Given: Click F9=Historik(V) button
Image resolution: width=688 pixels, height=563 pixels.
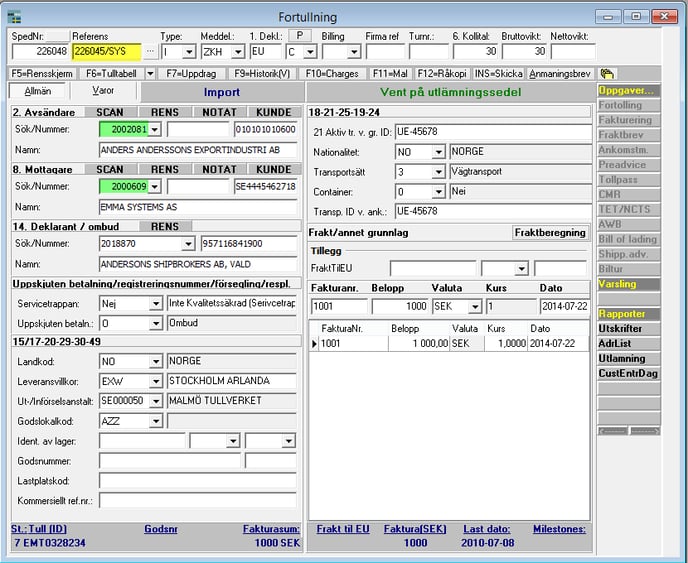Looking at the screenshot, I should coord(262,74).
